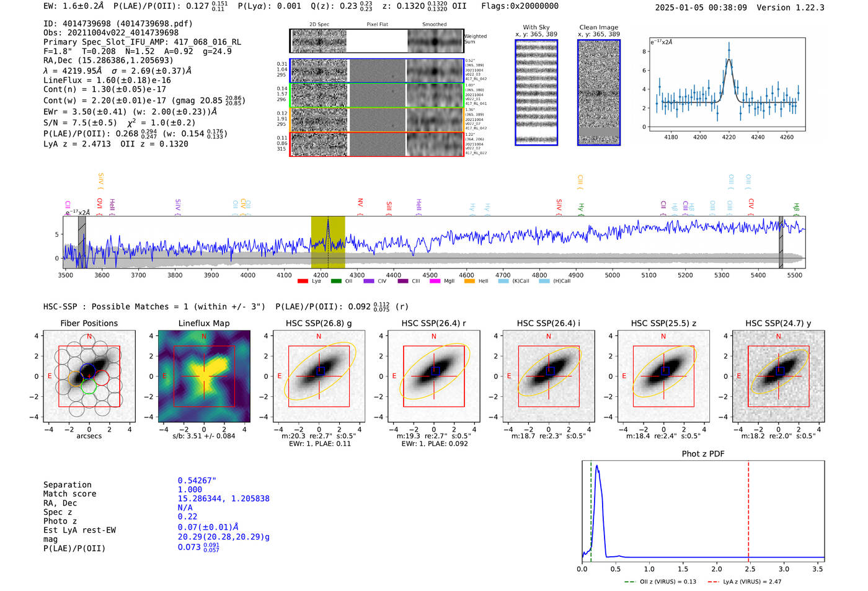Click the Clean Image cutout

tap(599, 92)
